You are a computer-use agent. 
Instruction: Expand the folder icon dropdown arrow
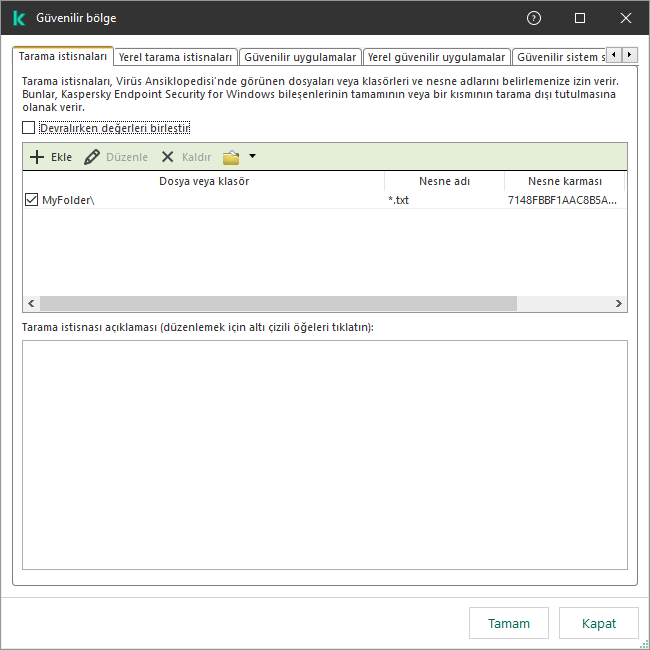point(252,156)
